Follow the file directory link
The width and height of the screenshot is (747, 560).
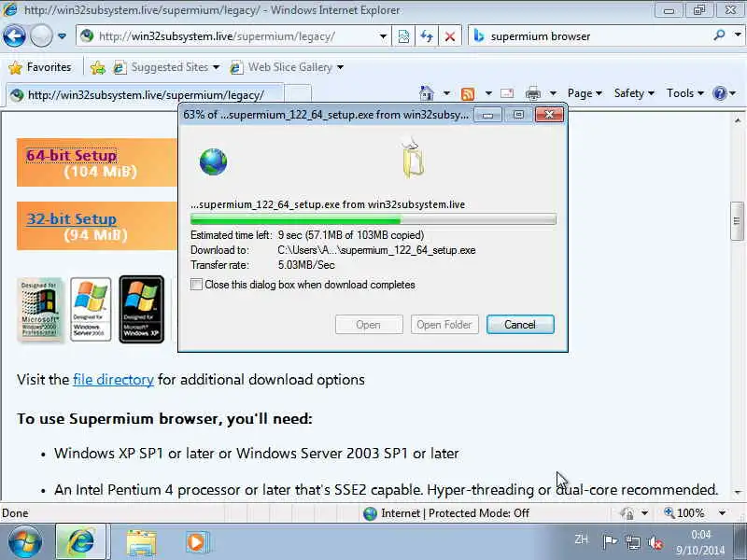coord(113,380)
